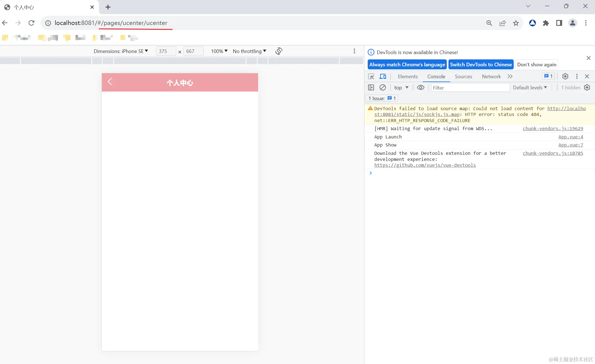Image resolution: width=595 pixels, height=364 pixels.
Task: Clear the console with the ban icon
Action: 382,87
